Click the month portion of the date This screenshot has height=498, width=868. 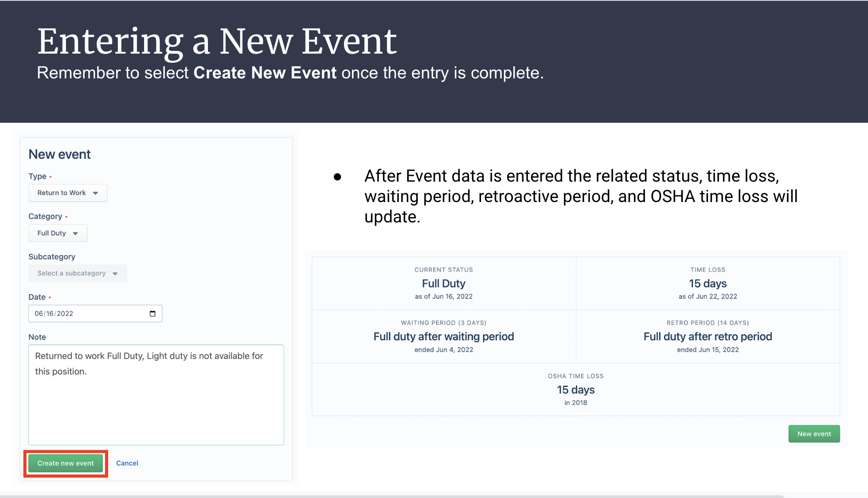[39, 314]
